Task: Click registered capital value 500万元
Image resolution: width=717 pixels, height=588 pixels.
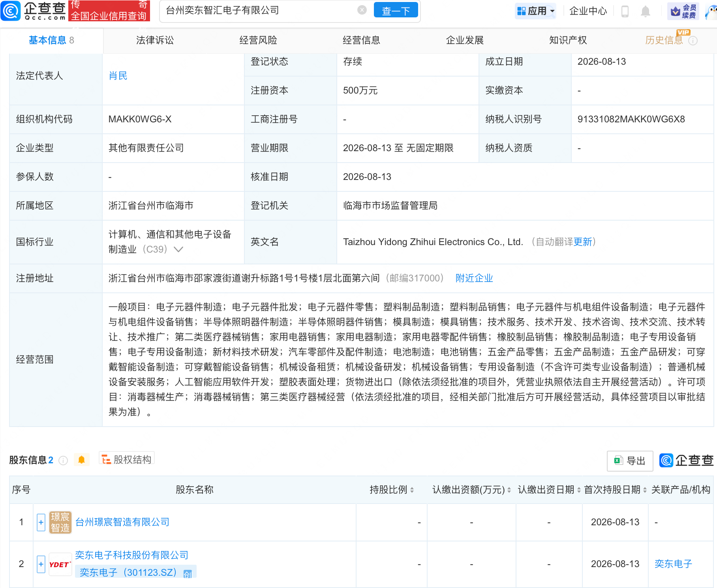Action: [360, 90]
